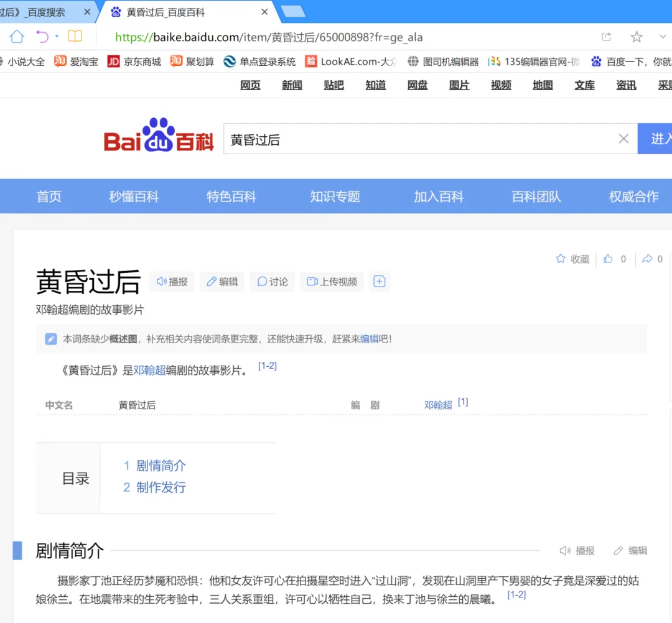This screenshot has width=672, height=623.
Task: Go to Baidu 网页 search
Action: 250,85
